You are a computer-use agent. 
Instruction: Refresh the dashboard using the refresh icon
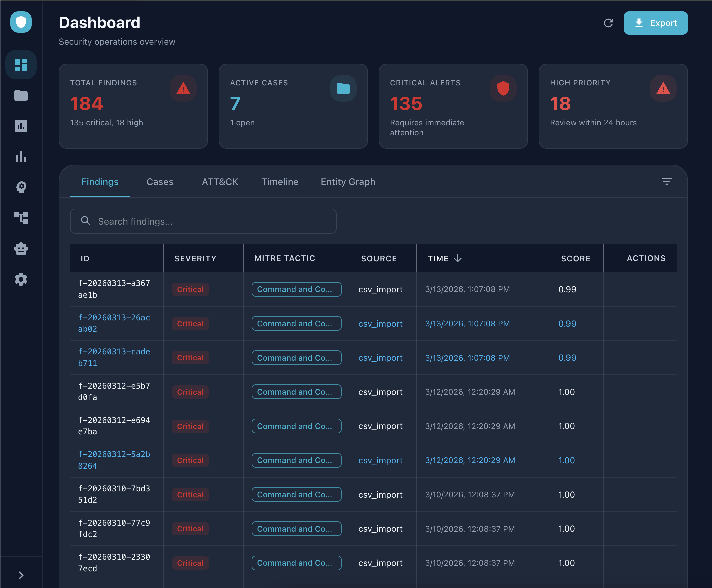(x=608, y=23)
